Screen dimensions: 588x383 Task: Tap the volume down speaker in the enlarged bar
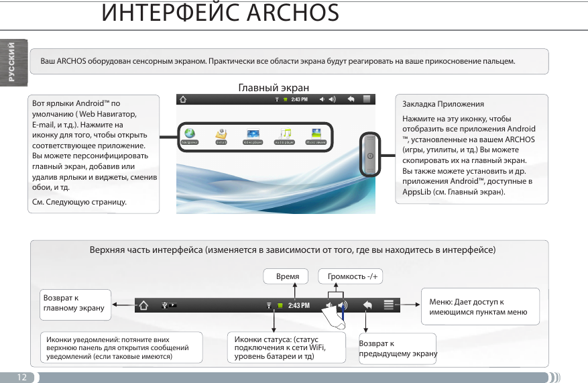329,305
